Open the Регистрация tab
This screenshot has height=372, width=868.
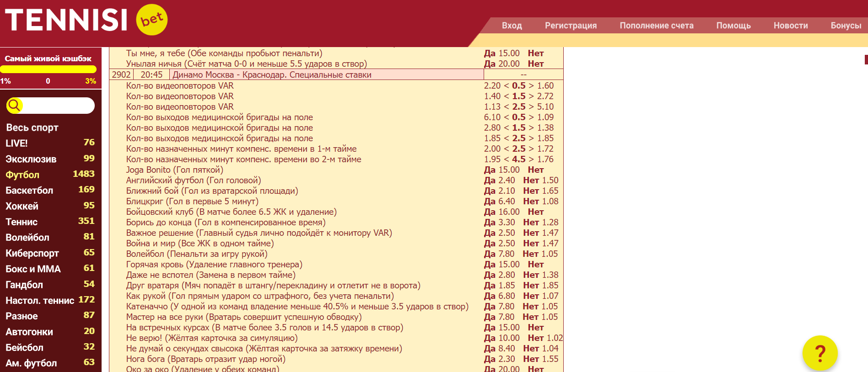571,26
